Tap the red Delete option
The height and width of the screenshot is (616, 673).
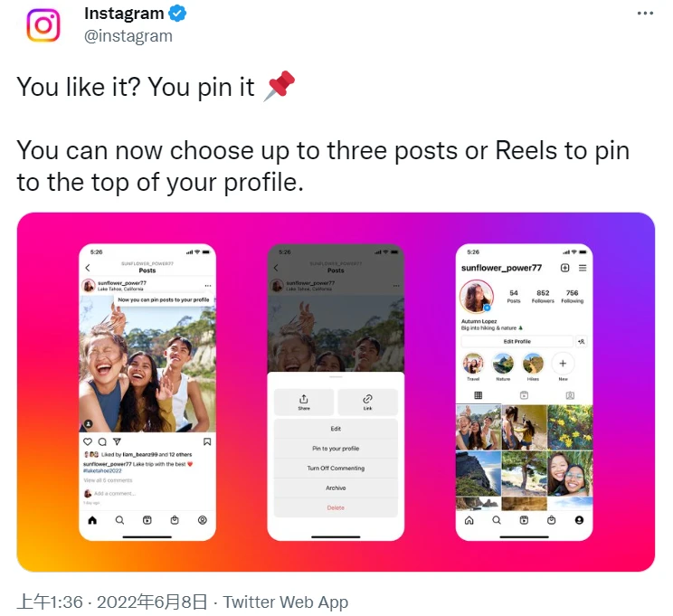[x=336, y=507]
